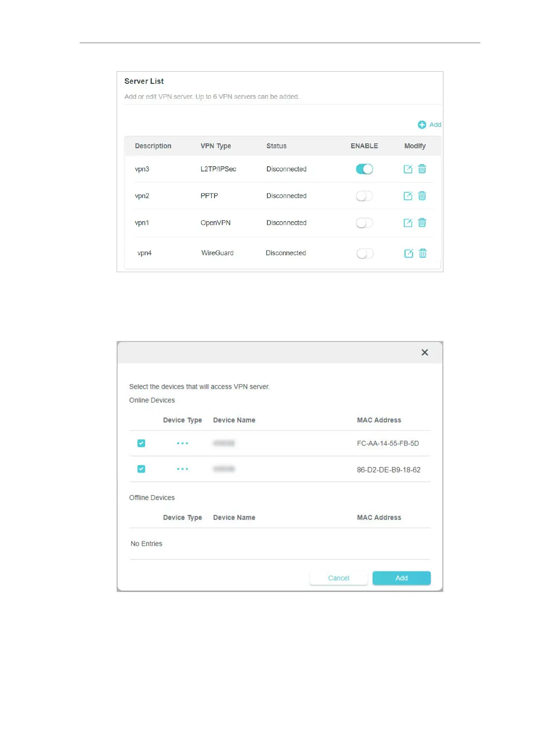
Task: Click Disconnected status for vpn3
Action: (287, 169)
